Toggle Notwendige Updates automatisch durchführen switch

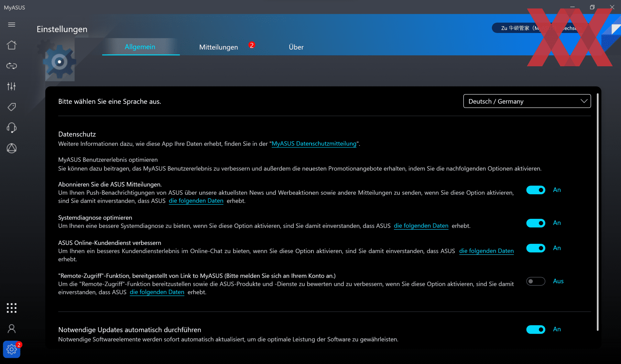coord(536,329)
